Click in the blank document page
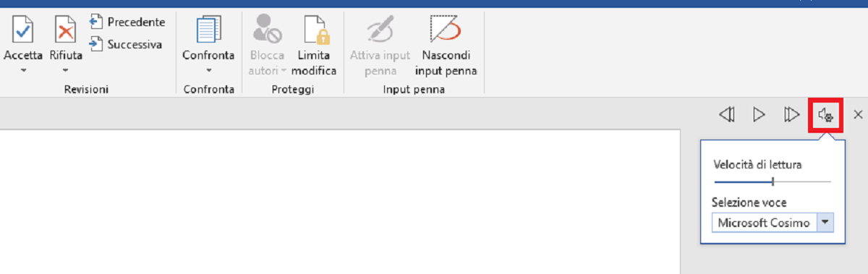 click(x=340, y=202)
